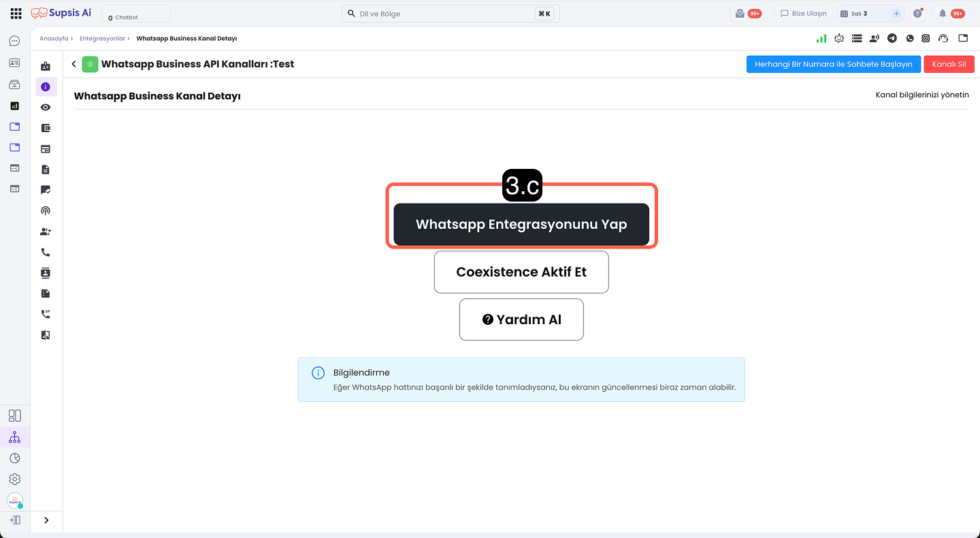This screenshot has height=538, width=980.
Task: Select the info tab in channel sidebar
Action: [46, 87]
